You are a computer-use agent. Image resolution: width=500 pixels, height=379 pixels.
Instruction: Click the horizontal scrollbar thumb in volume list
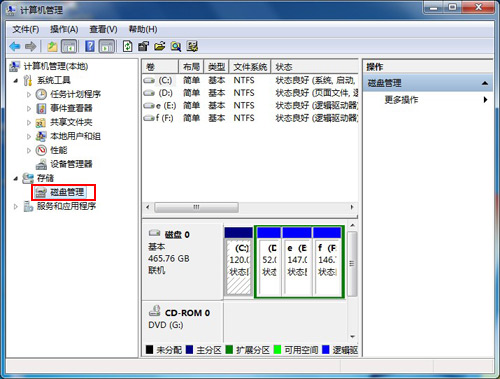[x=196, y=207]
